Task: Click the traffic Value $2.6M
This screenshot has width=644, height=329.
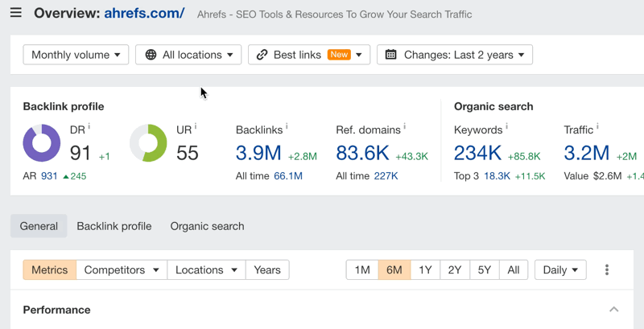Action: click(x=608, y=176)
